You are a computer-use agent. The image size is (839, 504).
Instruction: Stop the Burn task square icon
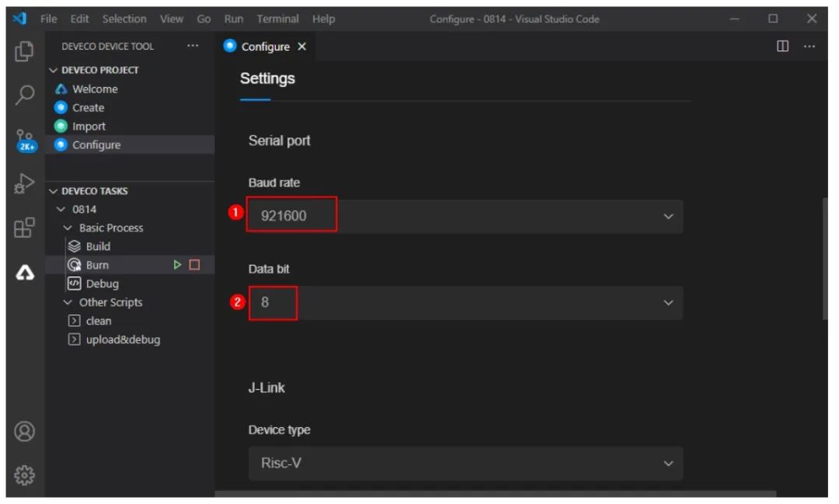click(x=195, y=265)
